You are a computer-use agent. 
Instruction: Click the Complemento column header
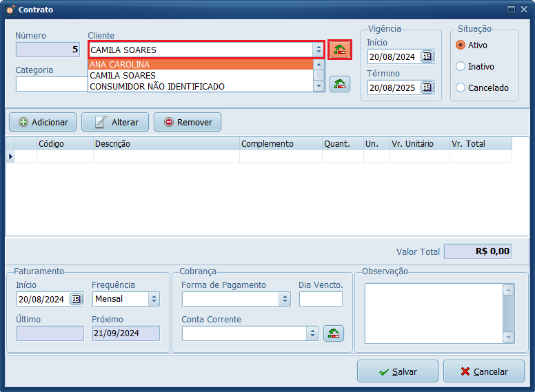click(x=281, y=144)
